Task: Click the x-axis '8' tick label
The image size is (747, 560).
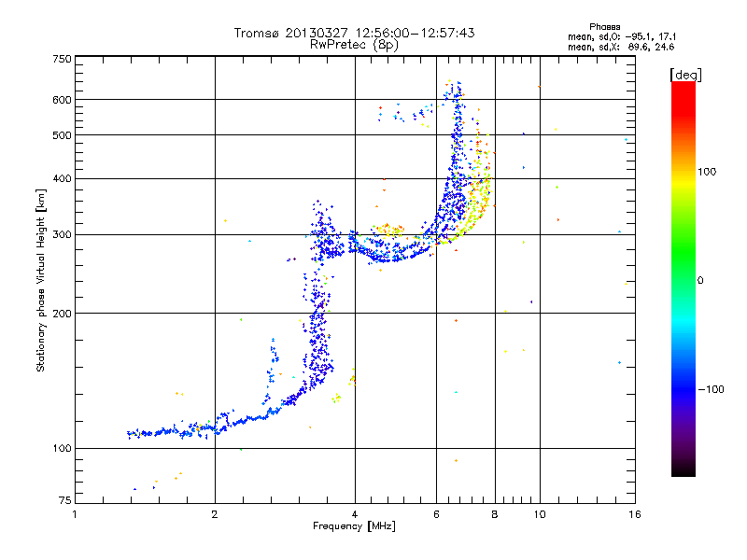Action: coord(495,514)
